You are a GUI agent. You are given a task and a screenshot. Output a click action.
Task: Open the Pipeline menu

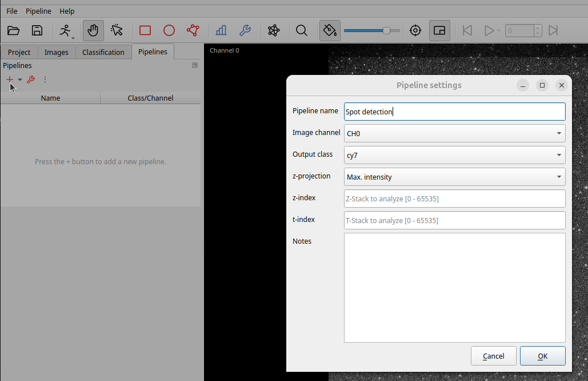(38, 11)
